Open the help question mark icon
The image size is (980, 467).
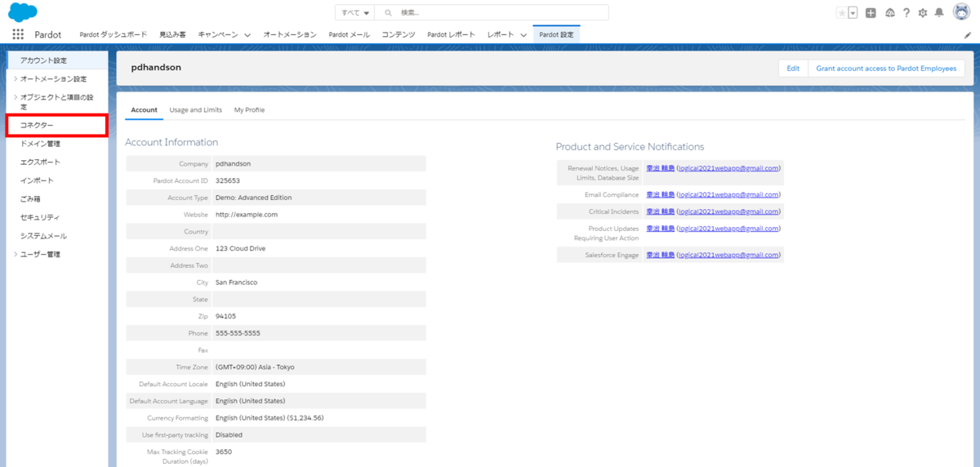pos(906,13)
